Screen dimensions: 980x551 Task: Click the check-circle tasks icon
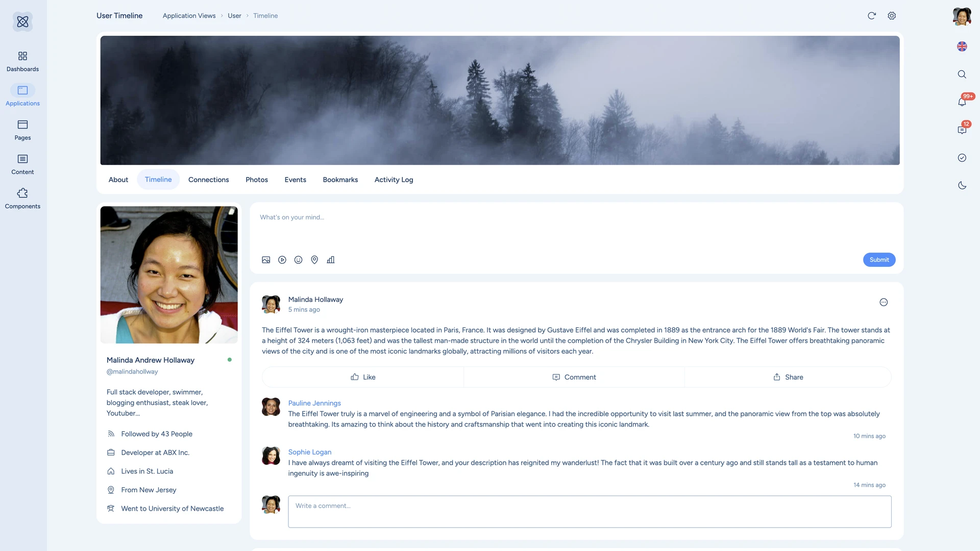(962, 158)
